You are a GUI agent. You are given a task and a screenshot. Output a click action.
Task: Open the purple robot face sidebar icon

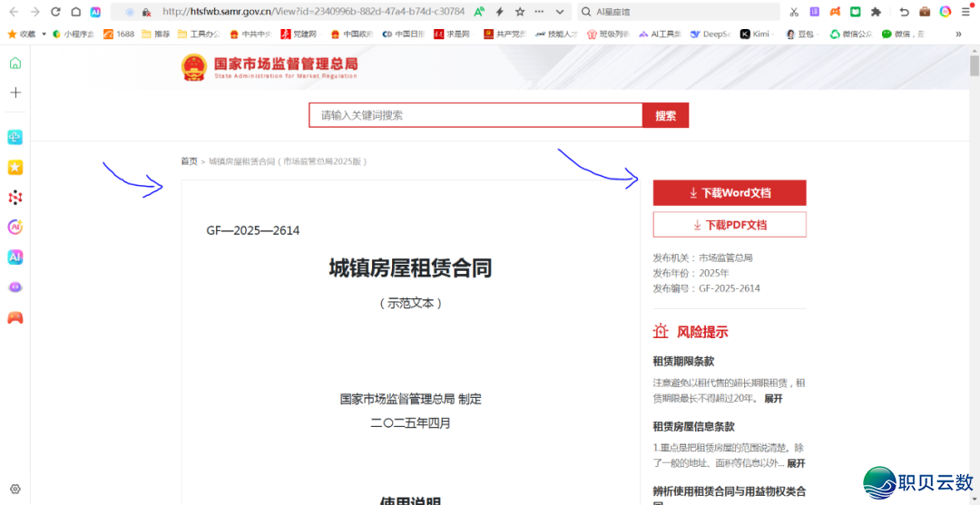tap(15, 287)
